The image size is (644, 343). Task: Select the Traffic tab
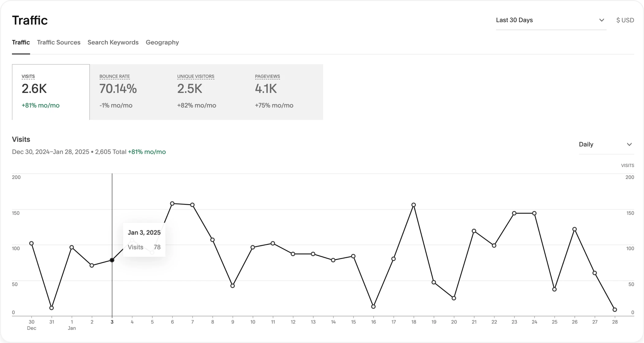(21, 42)
